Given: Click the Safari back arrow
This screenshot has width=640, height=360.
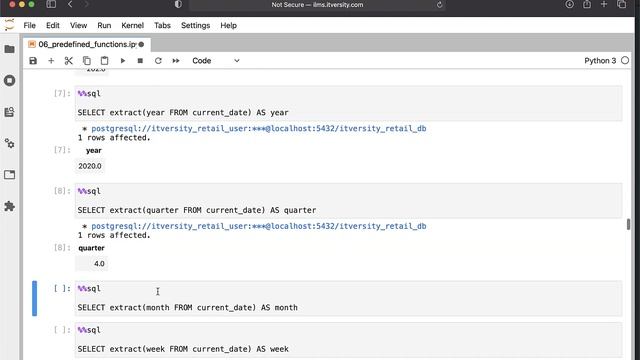Looking at the screenshot, I should [70, 4].
